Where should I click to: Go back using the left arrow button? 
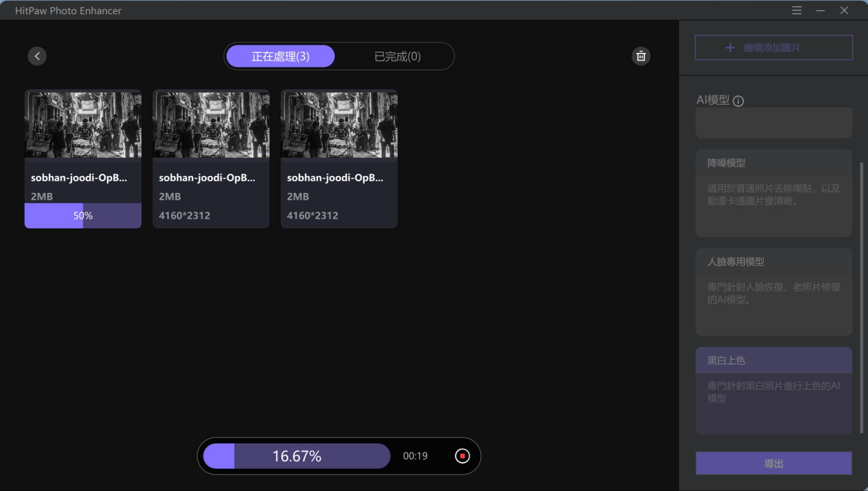(37, 56)
